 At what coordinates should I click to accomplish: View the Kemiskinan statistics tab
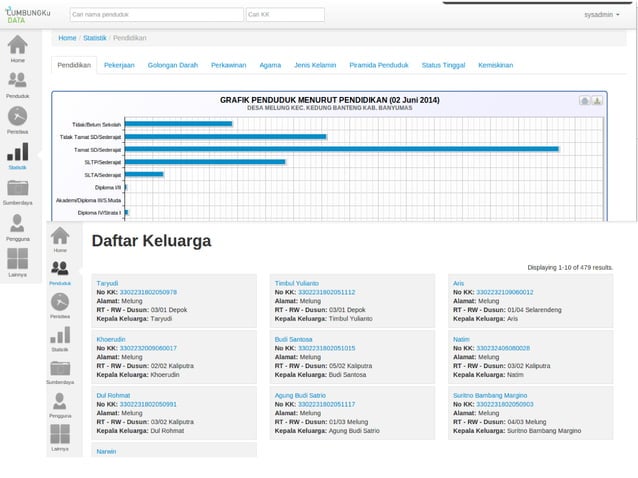496,65
